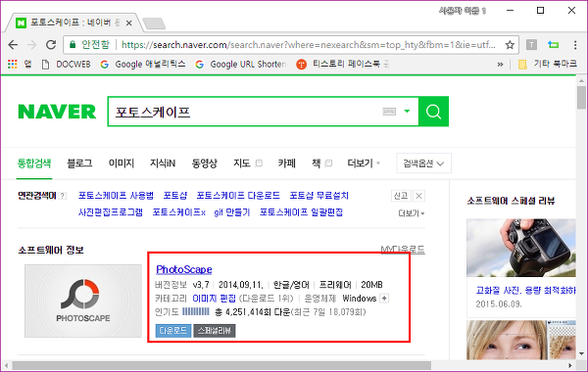Select the 통합검색 tab
Screen dimensions: 588x372
coord(34,163)
